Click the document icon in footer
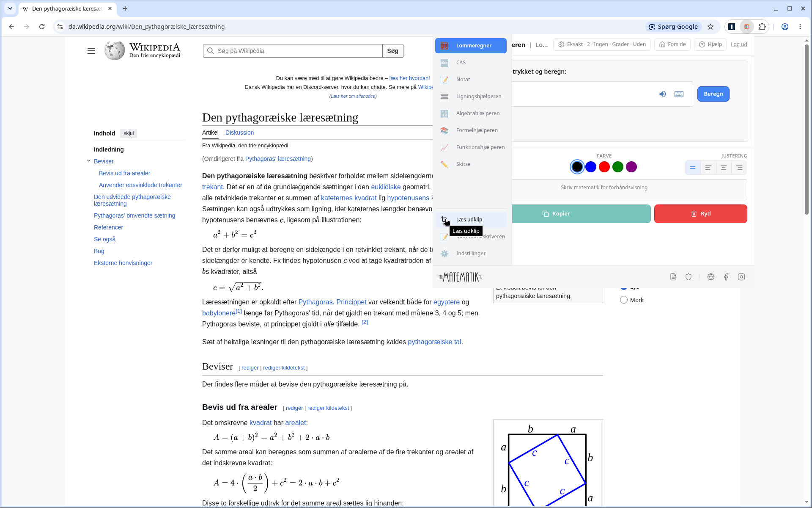 point(673,277)
